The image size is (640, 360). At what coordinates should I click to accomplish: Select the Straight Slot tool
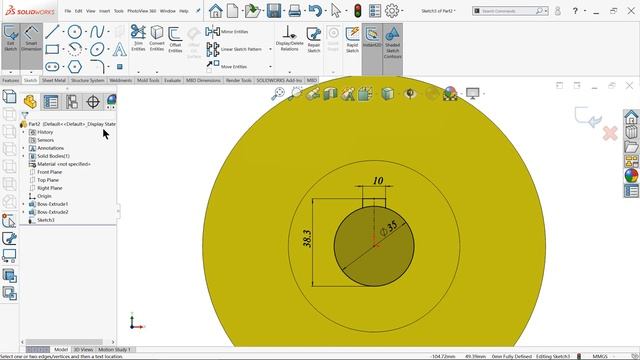tap(52, 67)
